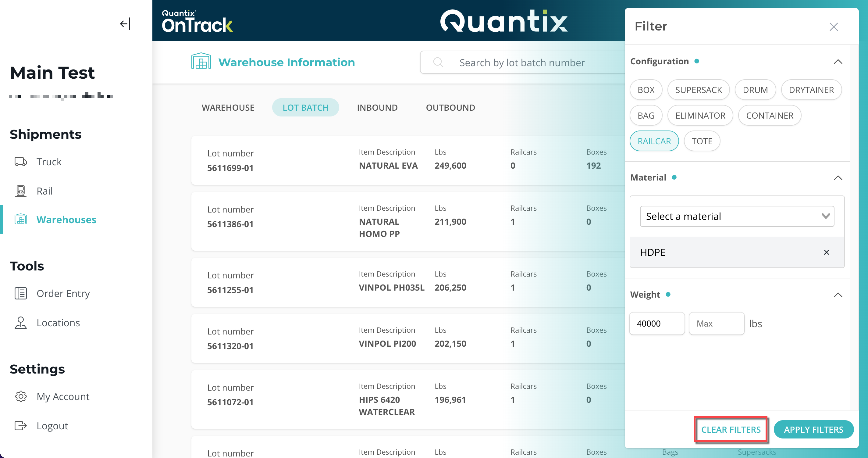Image resolution: width=868 pixels, height=458 pixels.
Task: Collapse the Configuration filter section
Action: (x=838, y=62)
